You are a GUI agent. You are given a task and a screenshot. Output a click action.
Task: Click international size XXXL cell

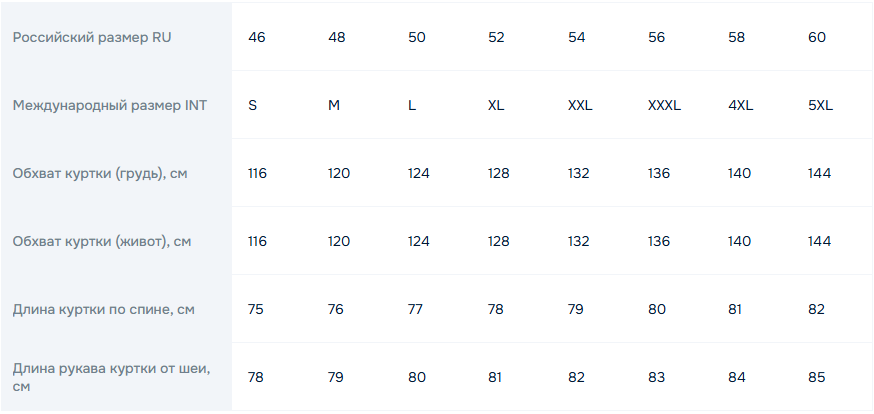click(x=664, y=105)
